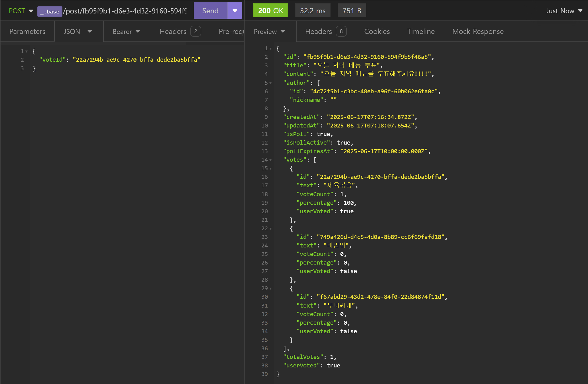Open the Send options dropdown arrow
588x384 pixels.
click(235, 11)
